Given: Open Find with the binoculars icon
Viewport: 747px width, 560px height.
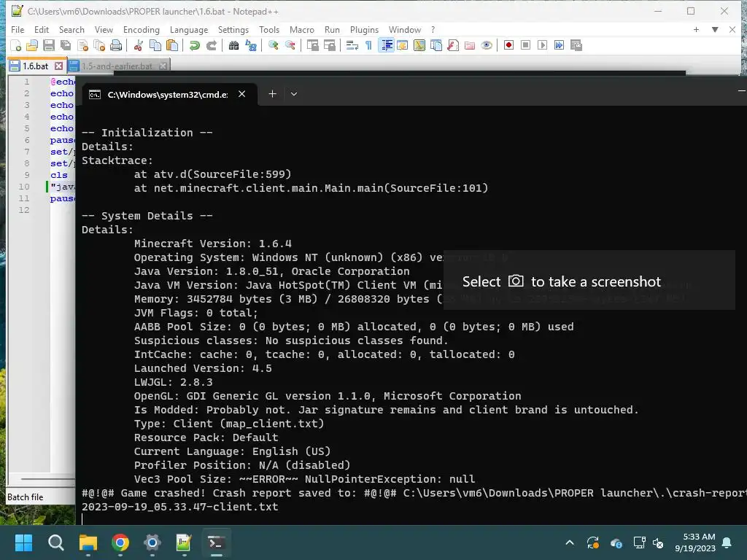Looking at the screenshot, I should [234, 45].
